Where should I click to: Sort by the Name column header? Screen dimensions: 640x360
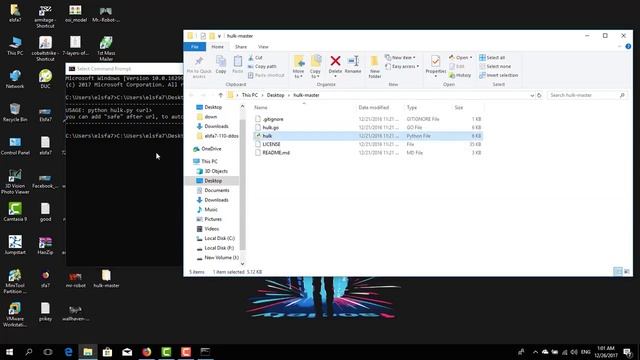(304, 107)
